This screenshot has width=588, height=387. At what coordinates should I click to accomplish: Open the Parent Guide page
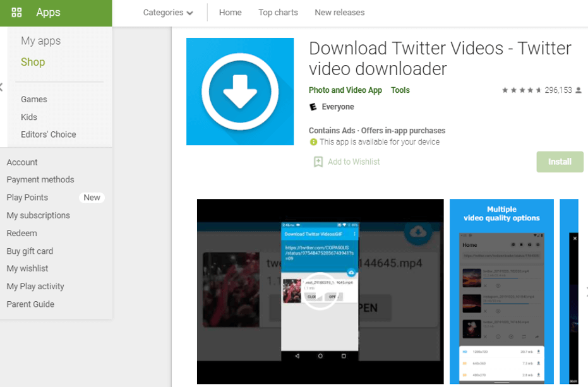[30, 304]
